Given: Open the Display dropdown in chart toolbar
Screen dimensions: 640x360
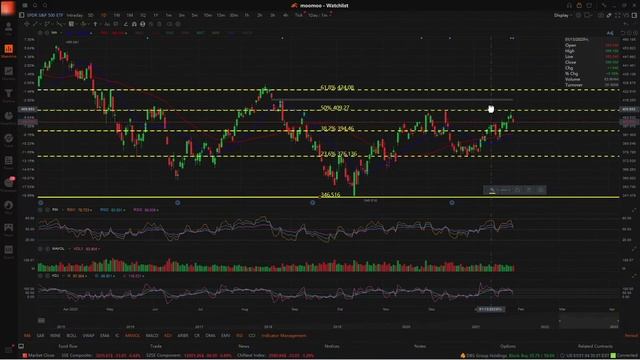Looking at the screenshot, I should point(564,15).
